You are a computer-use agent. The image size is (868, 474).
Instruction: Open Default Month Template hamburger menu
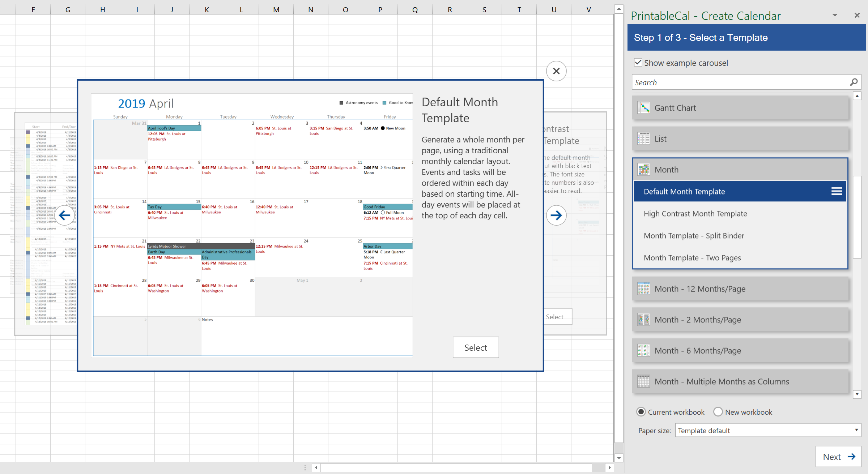836,191
